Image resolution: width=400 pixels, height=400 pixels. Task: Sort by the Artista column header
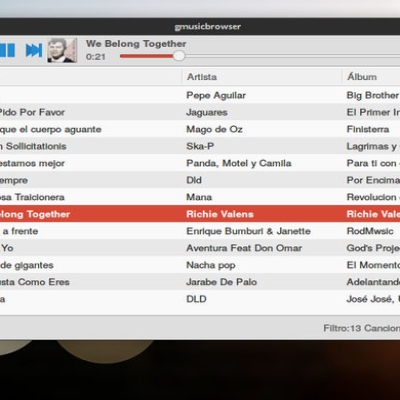point(202,77)
